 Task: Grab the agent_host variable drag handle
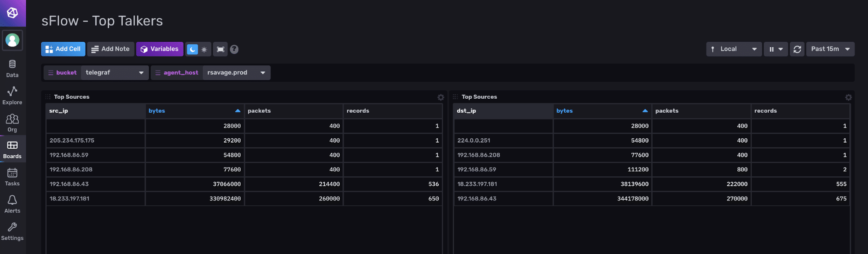[158, 73]
